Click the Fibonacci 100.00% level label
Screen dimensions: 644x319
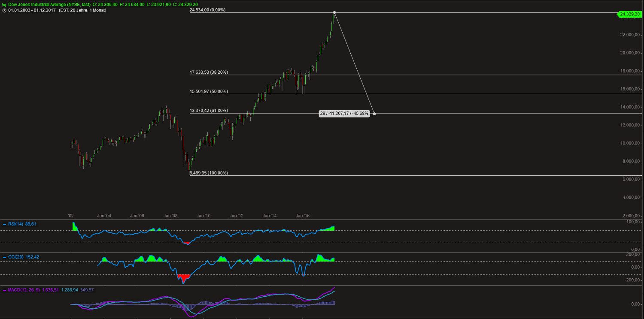[209, 173]
